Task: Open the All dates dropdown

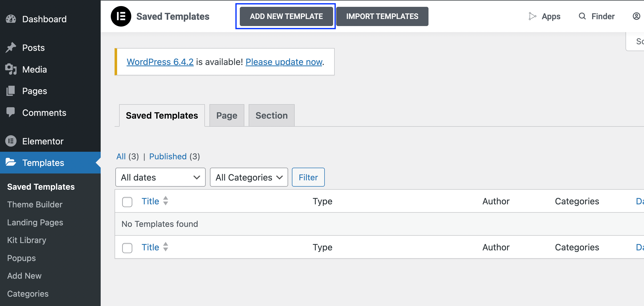Action: pos(160,177)
